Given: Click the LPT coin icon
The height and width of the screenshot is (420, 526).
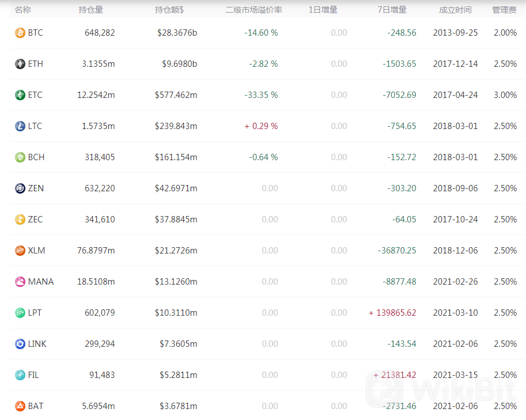Looking at the screenshot, I should pyautogui.click(x=20, y=313).
